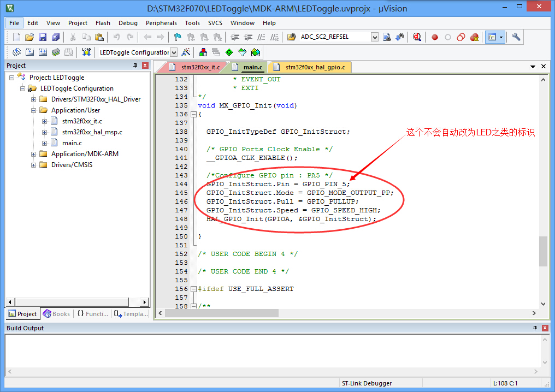555x392 pixels.
Task: Pin the Build Output panel
Action: 535,328
